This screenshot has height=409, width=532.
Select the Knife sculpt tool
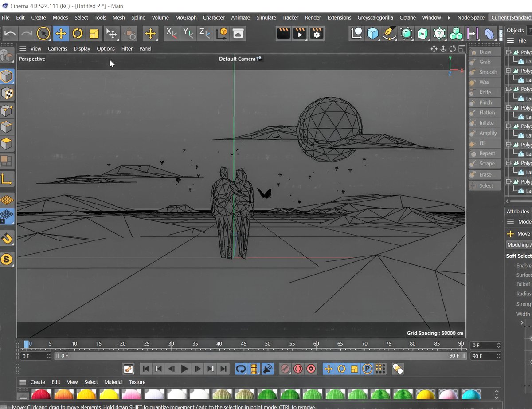[x=485, y=93]
